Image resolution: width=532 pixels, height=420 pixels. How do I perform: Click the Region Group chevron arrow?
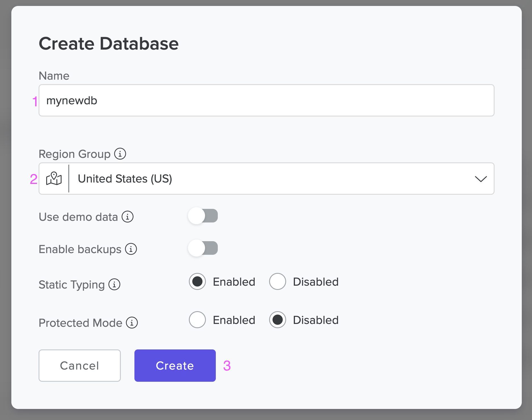481,179
